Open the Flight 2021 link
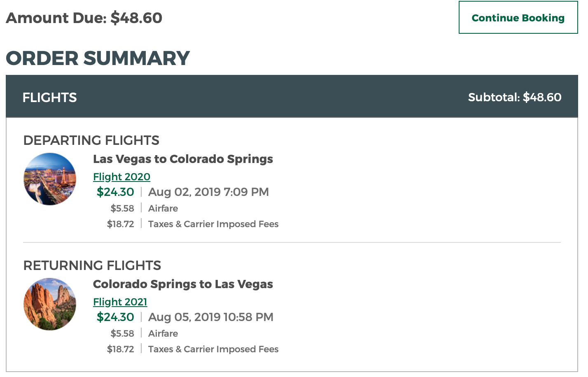The width and height of the screenshot is (588, 377). [x=120, y=302]
